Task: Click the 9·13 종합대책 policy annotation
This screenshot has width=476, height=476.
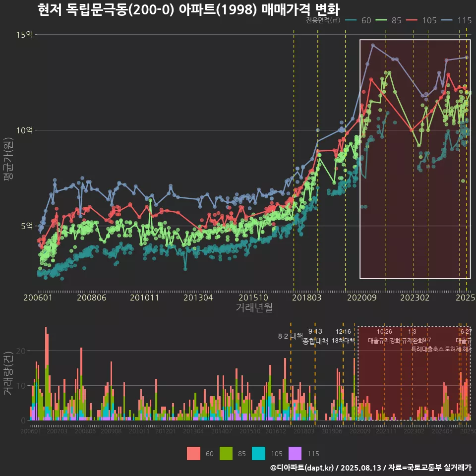Action: [315, 336]
